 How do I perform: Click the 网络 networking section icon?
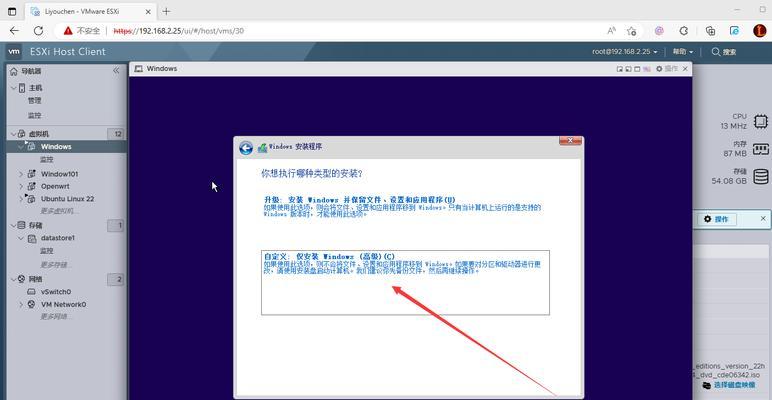(21, 279)
